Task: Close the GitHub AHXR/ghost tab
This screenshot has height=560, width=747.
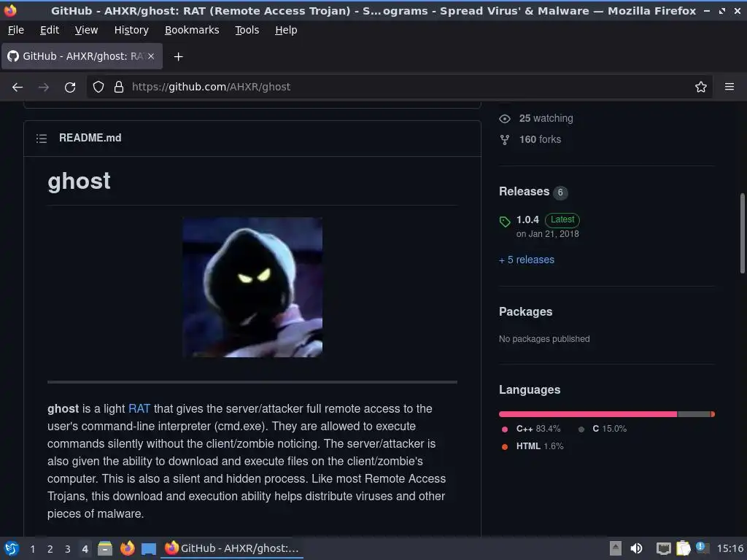Action: point(151,56)
